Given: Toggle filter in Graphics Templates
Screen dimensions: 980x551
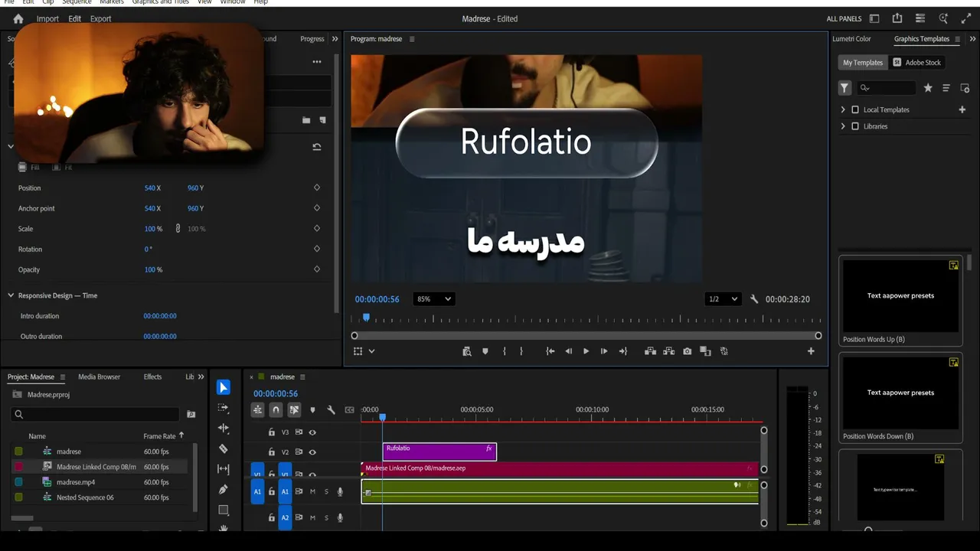Looking at the screenshot, I should tap(844, 88).
